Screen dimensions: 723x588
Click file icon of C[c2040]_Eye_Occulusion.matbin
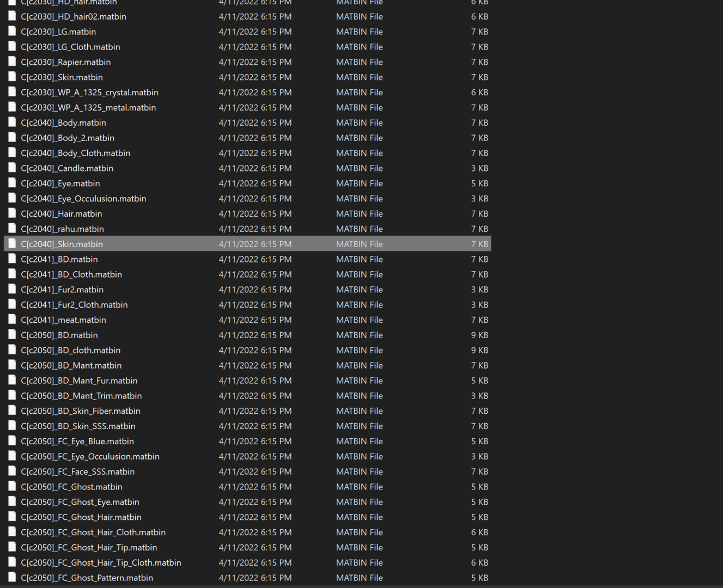(x=12, y=199)
